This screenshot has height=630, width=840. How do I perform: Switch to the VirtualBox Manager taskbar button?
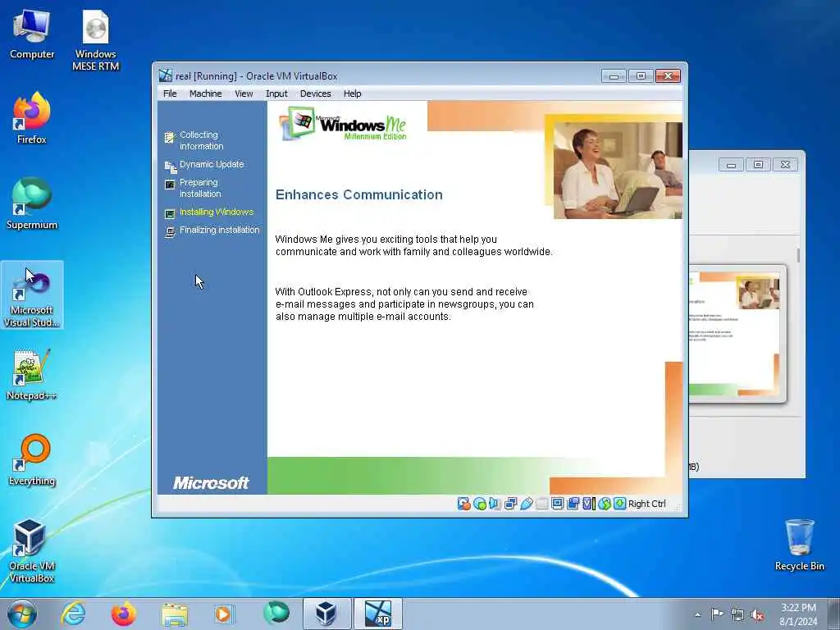pos(326,614)
